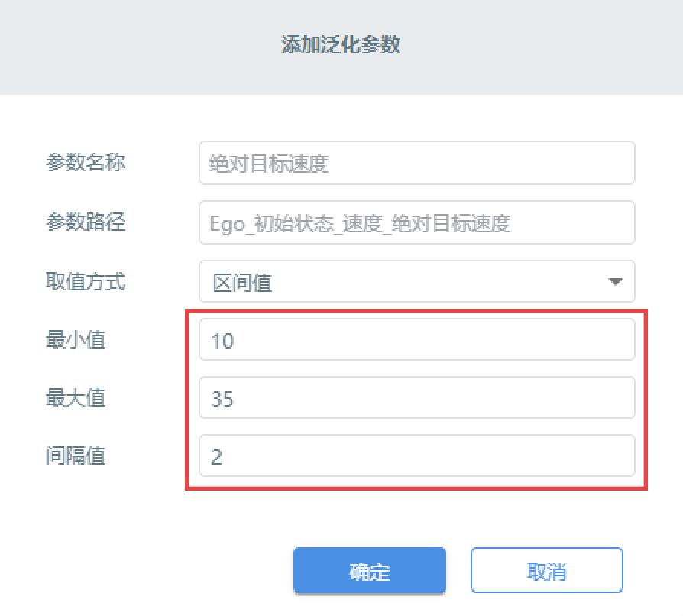Screen dimensions: 683x616
Task: Click the 确定 confirm button
Action: tap(369, 570)
